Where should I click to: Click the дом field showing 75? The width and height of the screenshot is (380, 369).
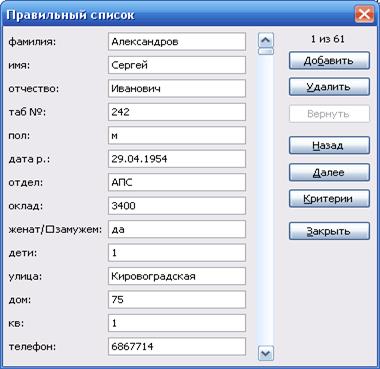[x=177, y=300]
